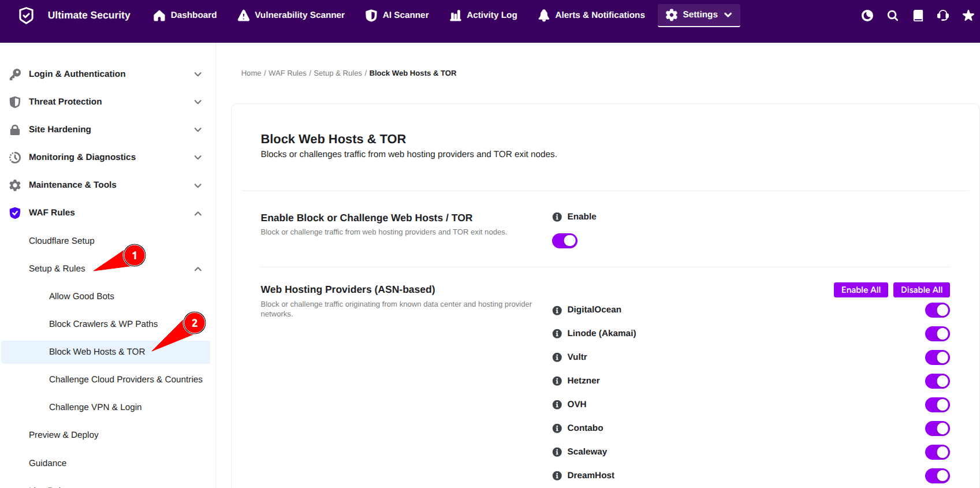Click the info icon beside DreamHost

point(557,476)
